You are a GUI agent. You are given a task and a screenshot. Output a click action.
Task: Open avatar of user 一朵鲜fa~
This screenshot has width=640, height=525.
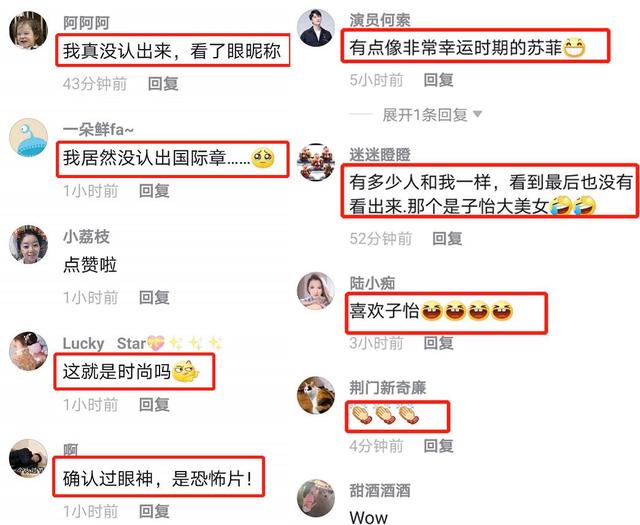(x=29, y=138)
